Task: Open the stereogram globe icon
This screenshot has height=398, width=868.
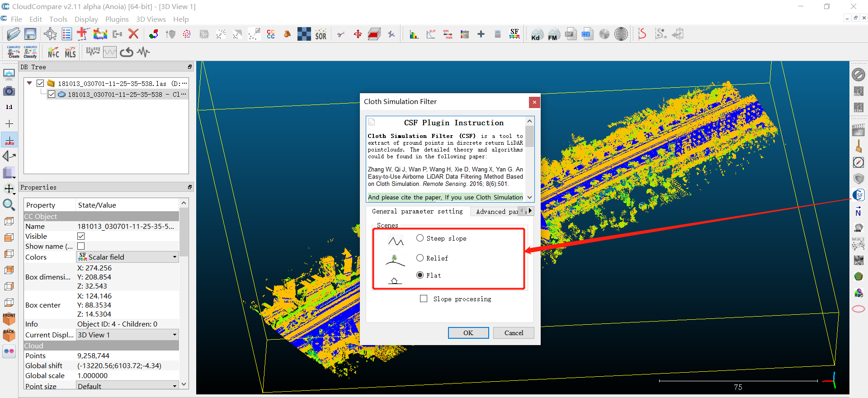Action: 621,34
